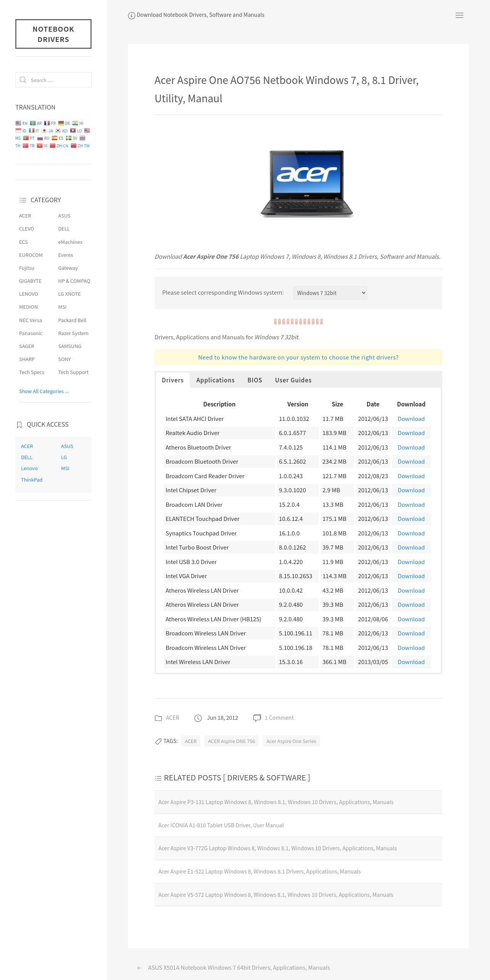Viewport: 490px width, 980px height.
Task: Select the Japanese JA flag
Action: click(x=44, y=131)
